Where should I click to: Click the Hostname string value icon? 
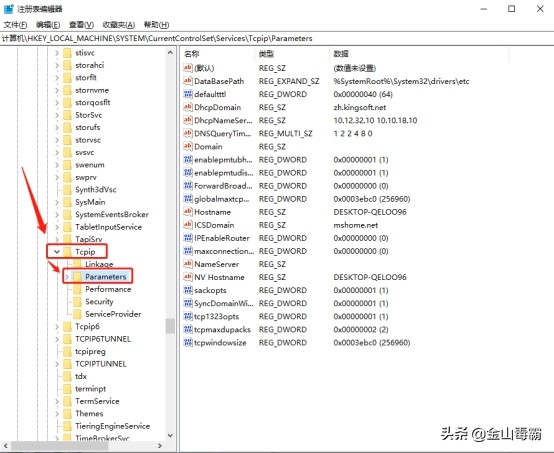188,212
